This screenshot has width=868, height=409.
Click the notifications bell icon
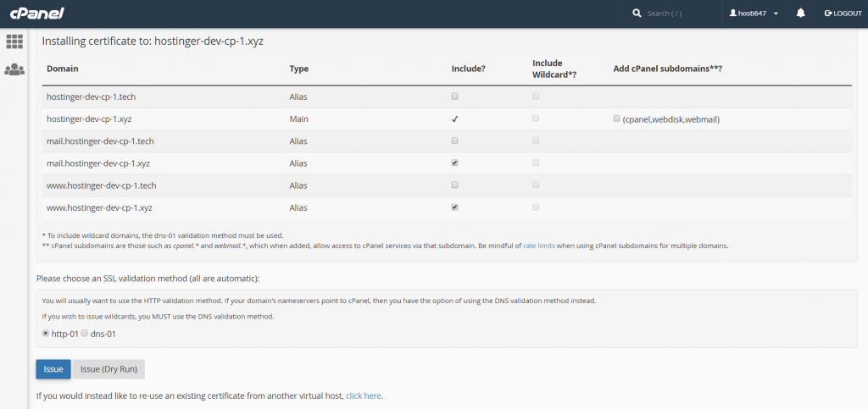[801, 14]
